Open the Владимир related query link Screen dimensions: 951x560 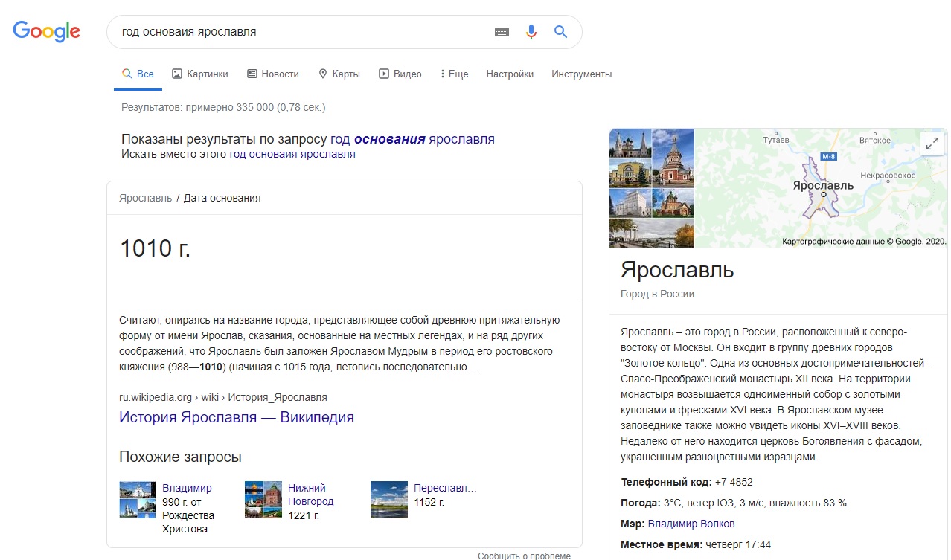187,488
